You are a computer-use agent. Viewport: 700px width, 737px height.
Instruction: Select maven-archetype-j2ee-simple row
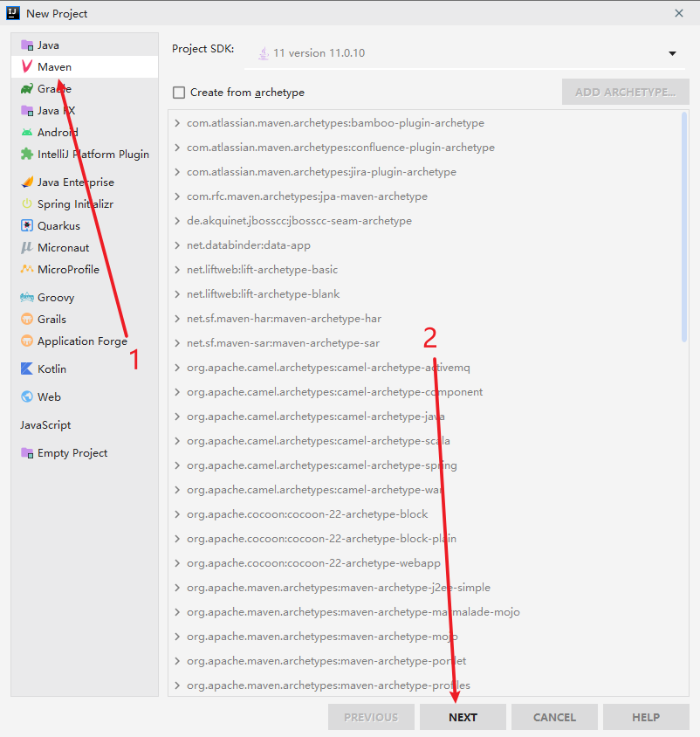428,588
